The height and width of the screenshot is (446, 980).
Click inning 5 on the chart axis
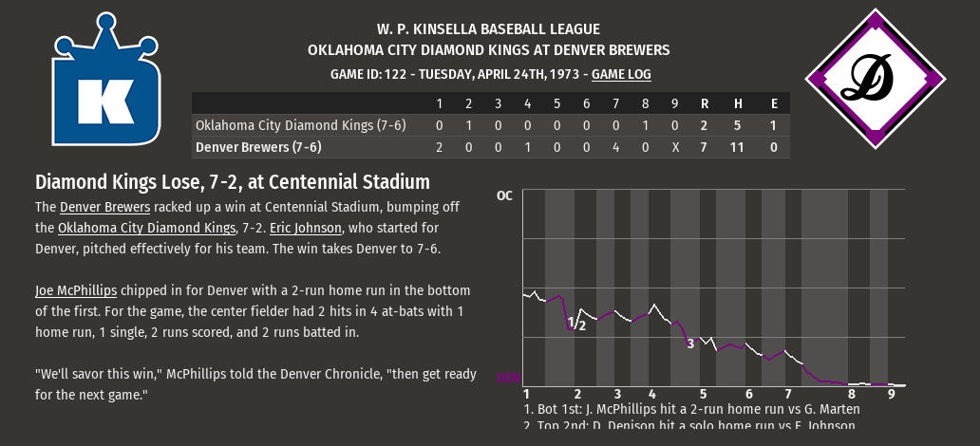coord(703,394)
